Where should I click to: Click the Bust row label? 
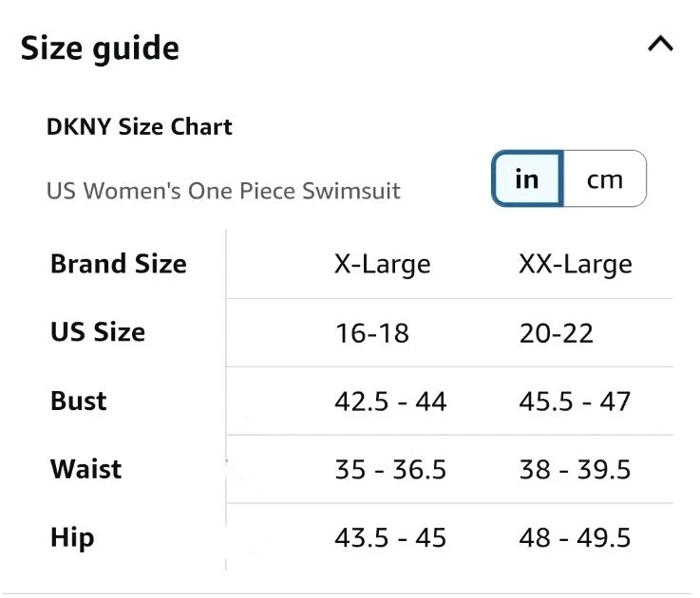pos(79,401)
